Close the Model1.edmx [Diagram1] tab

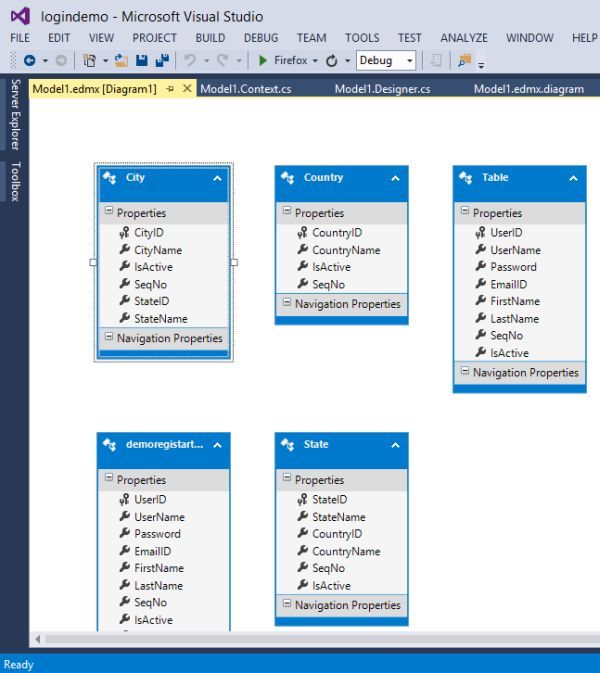pos(187,88)
